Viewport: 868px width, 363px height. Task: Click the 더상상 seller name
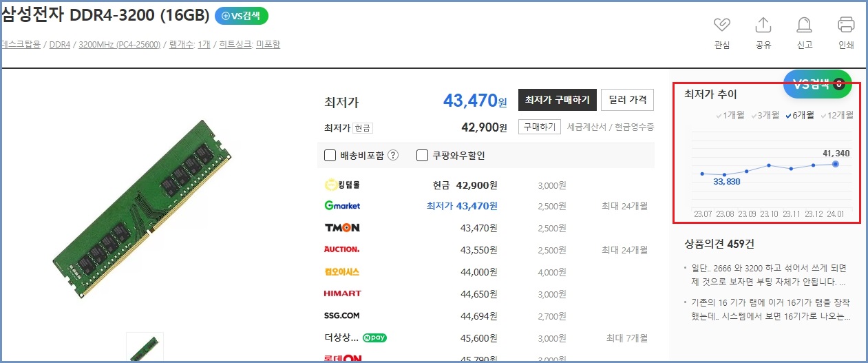[x=341, y=338]
